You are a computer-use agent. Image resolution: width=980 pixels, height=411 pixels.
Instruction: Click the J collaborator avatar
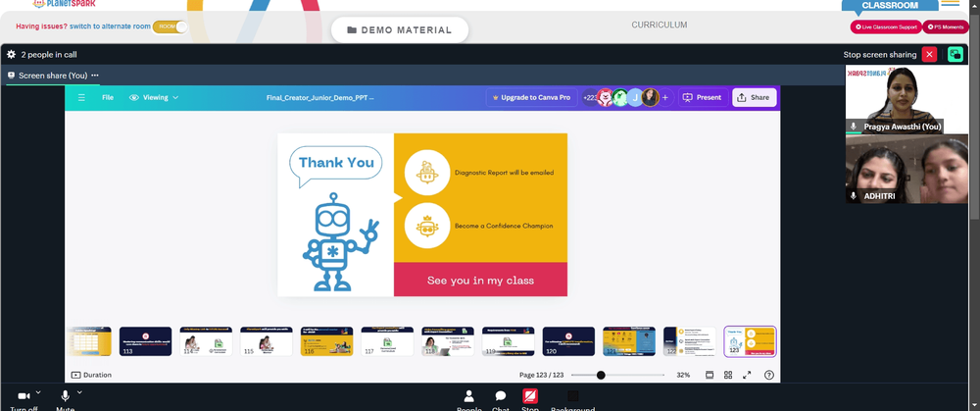(x=635, y=97)
